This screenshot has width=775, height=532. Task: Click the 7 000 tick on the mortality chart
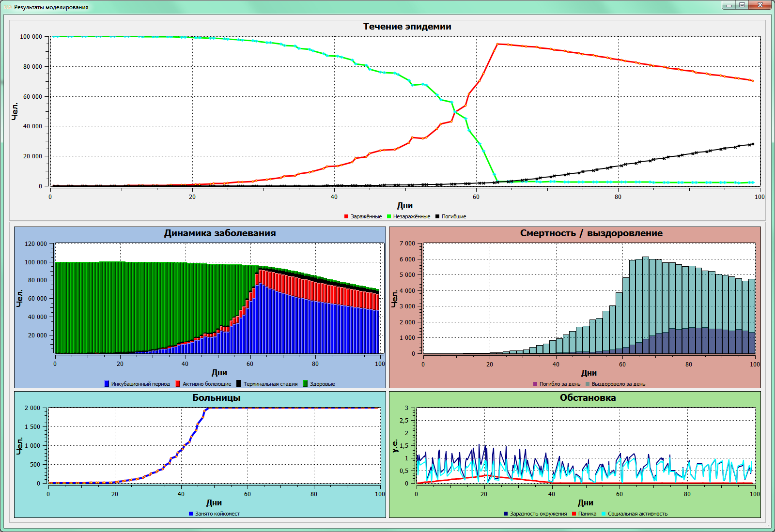click(x=407, y=243)
